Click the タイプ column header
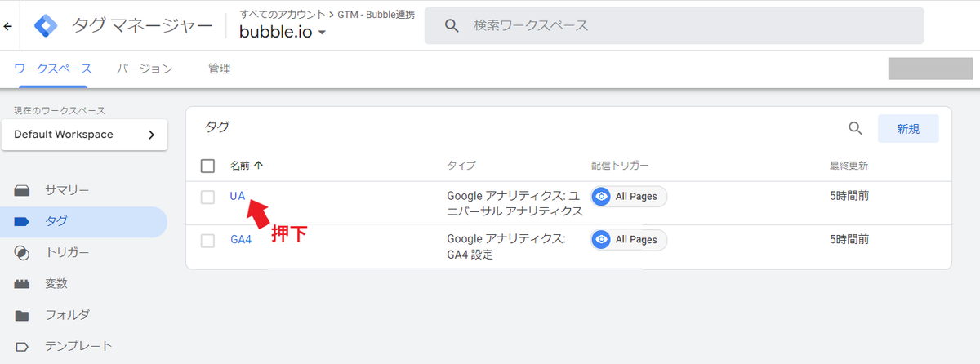This screenshot has height=364, width=980. [x=461, y=166]
